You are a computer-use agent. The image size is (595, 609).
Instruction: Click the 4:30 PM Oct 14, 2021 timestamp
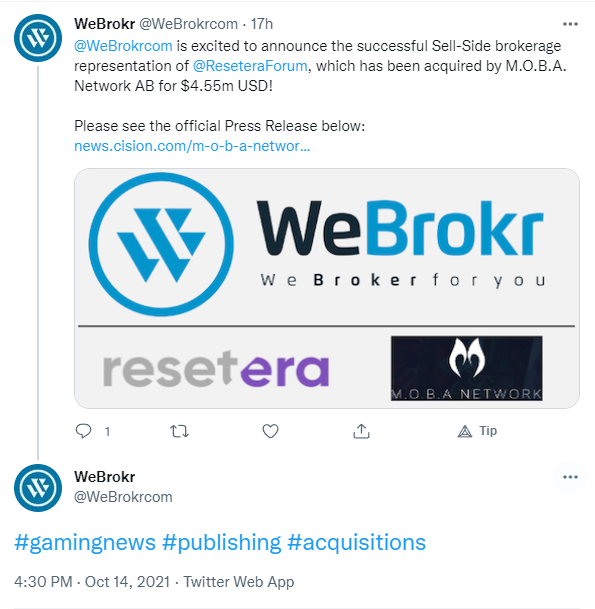[92, 582]
